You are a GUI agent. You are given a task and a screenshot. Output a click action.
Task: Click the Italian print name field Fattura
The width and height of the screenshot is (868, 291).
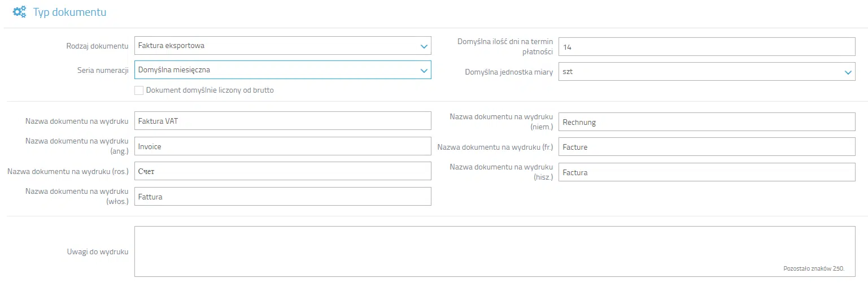[x=283, y=197]
